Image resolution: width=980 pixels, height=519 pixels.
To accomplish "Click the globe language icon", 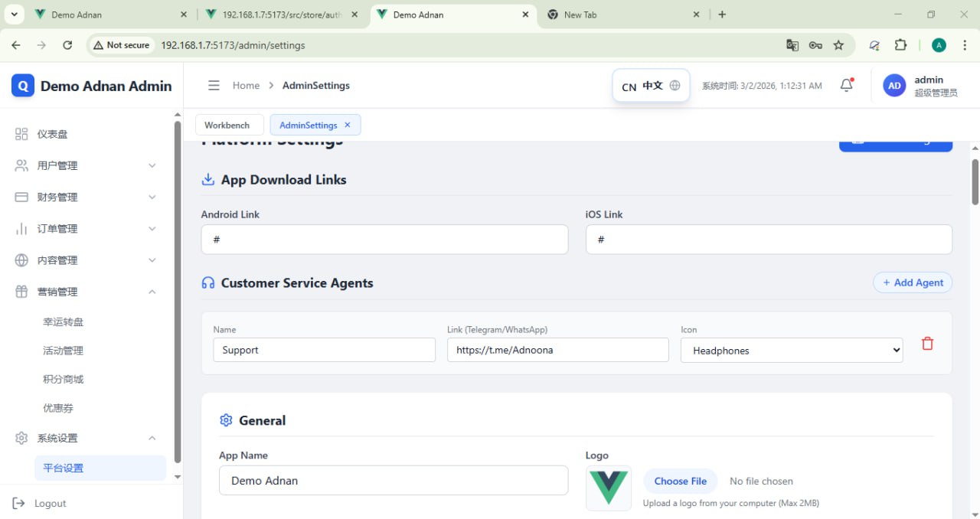I will point(675,86).
